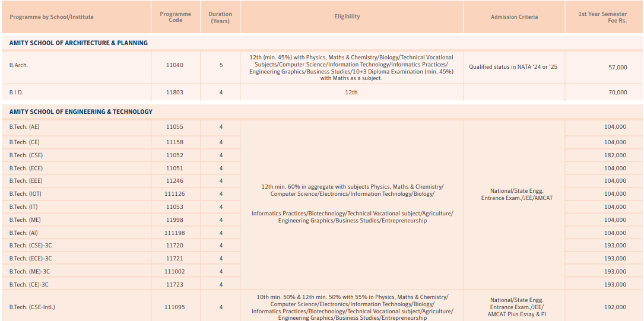The width and height of the screenshot is (644, 321).
Task: Click 'AMITY SCHOOL OF ENGINEERING & TECHNOLOGY' heading
Action: tap(81, 112)
